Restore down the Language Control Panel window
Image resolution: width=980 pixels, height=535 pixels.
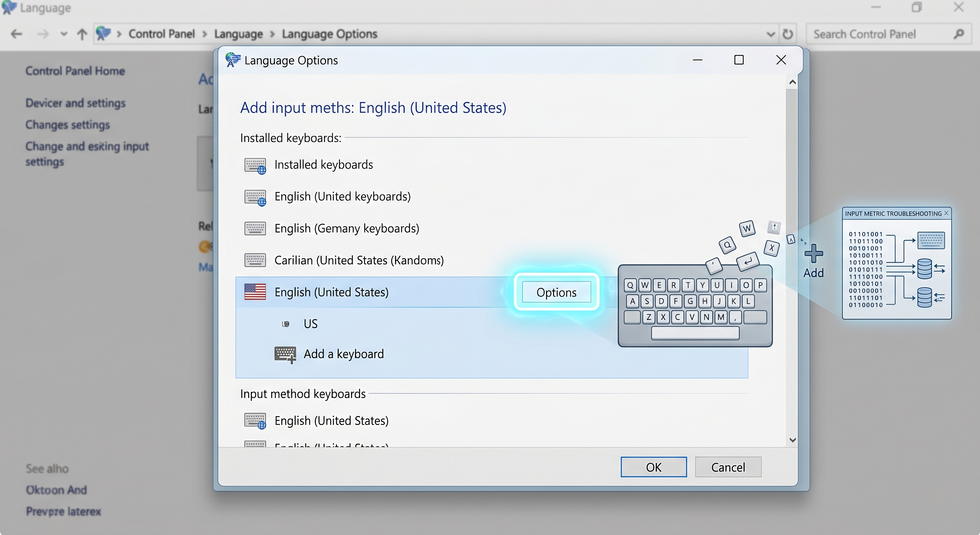pyautogui.click(x=917, y=7)
